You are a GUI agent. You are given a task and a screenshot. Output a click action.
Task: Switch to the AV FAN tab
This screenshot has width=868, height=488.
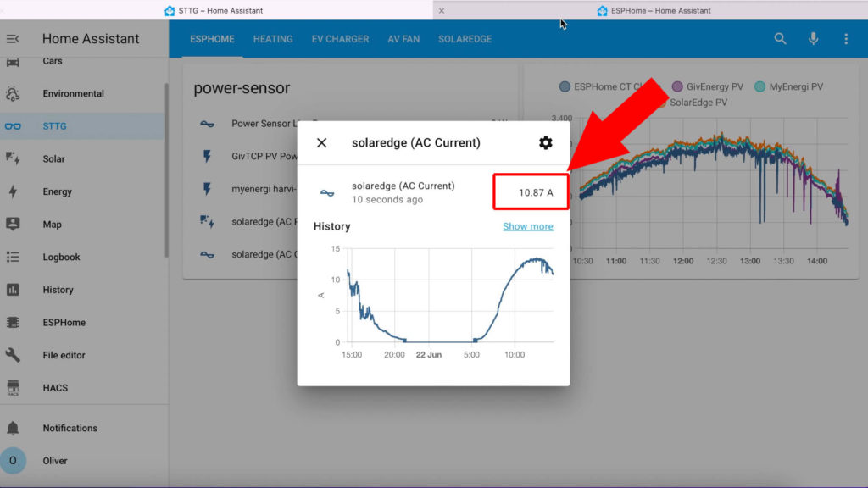pos(403,39)
